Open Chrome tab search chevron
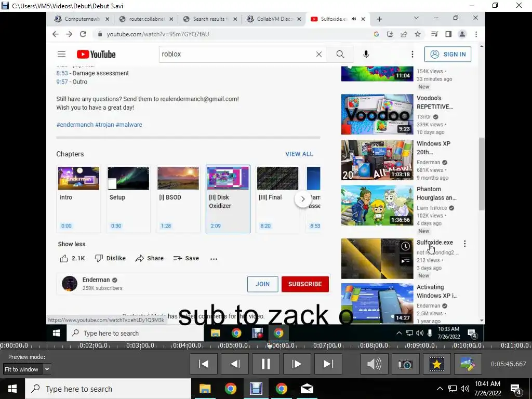This screenshot has width=532, height=399. click(x=416, y=18)
